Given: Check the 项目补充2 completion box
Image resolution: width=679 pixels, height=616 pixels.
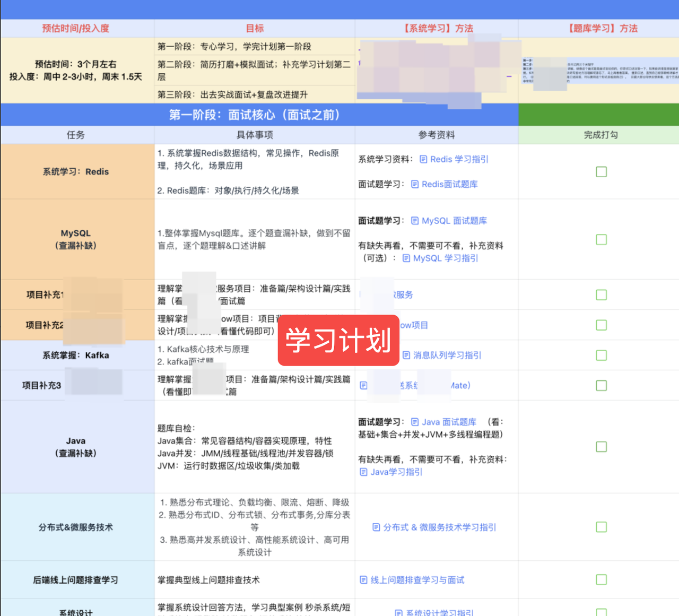Looking at the screenshot, I should [x=601, y=325].
